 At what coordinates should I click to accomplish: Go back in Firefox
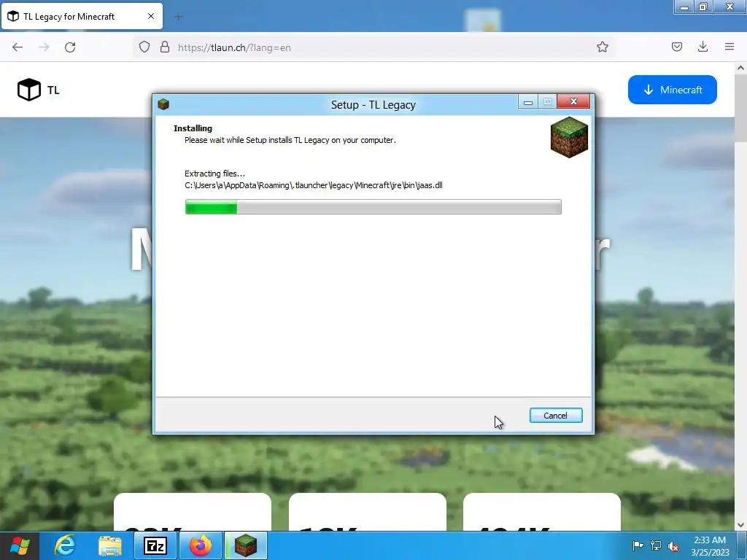(18, 47)
